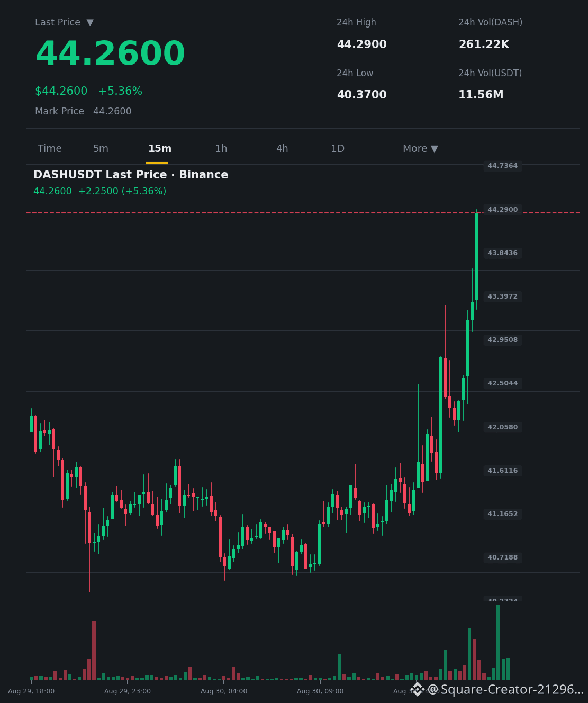The image size is (588, 703).
Task: Click the 24h Vol(USDT) value 11.56M
Action: point(481,95)
